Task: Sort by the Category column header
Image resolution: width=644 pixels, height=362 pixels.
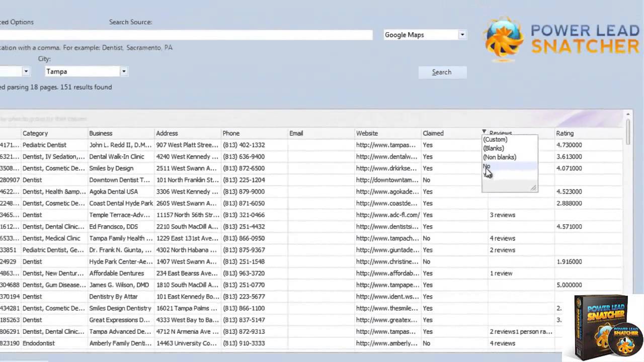Action: coord(35,133)
